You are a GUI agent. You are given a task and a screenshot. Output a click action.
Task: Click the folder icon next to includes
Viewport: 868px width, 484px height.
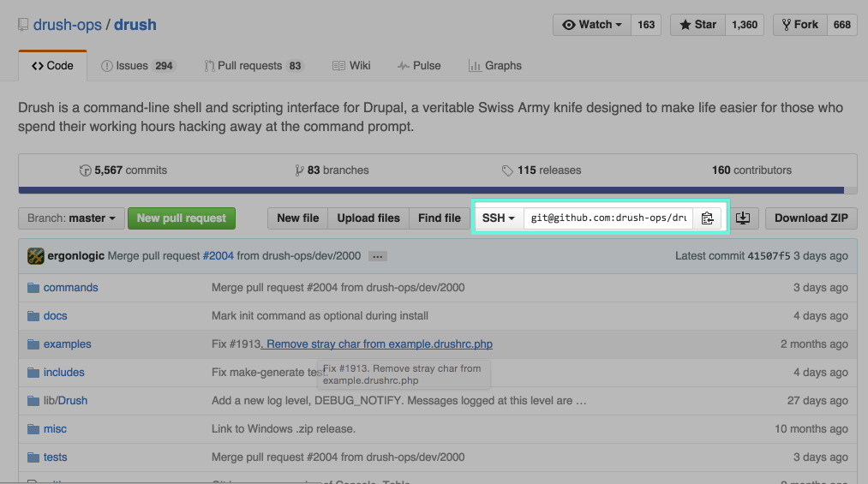coord(33,373)
